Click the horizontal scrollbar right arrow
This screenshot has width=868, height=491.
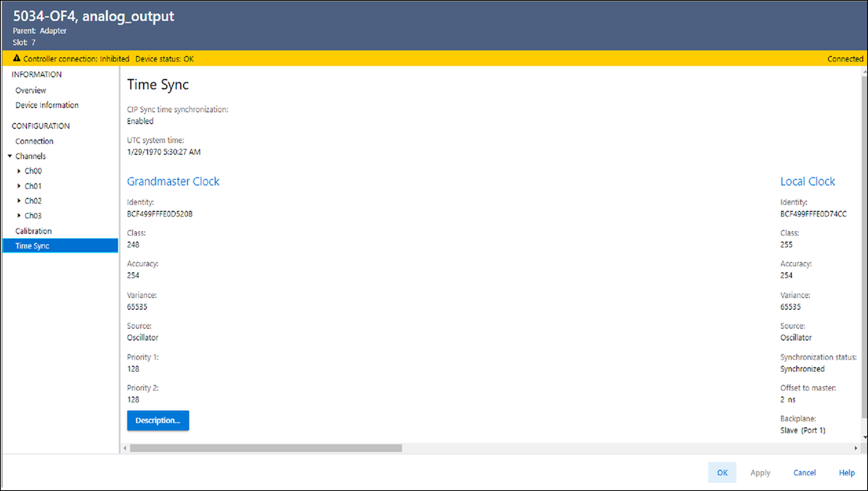(x=856, y=448)
